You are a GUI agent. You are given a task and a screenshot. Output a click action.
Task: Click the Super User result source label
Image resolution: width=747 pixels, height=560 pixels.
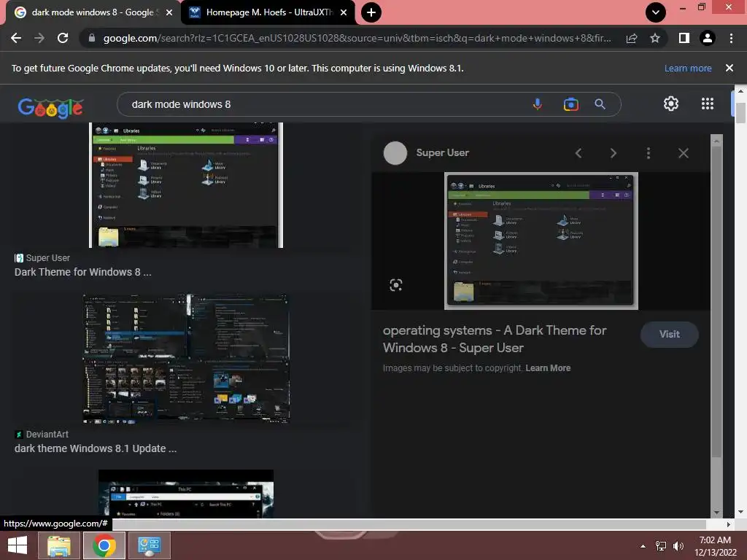tap(47, 258)
